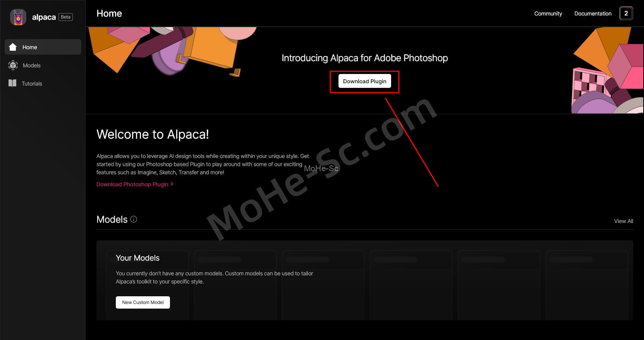Screen dimensions: 644x340
Task: Select the last placeholder model card
Action: point(587,285)
